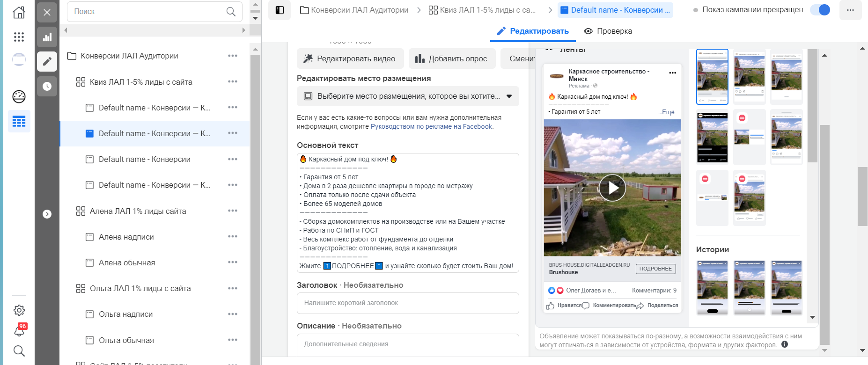Toggle the campaign delivery switch off
The image size is (868, 365).
(x=820, y=10)
